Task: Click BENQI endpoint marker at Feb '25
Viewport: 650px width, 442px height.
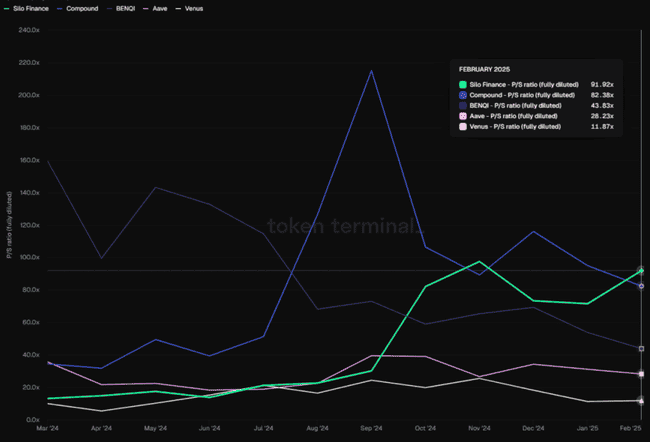Action: pyautogui.click(x=640, y=349)
